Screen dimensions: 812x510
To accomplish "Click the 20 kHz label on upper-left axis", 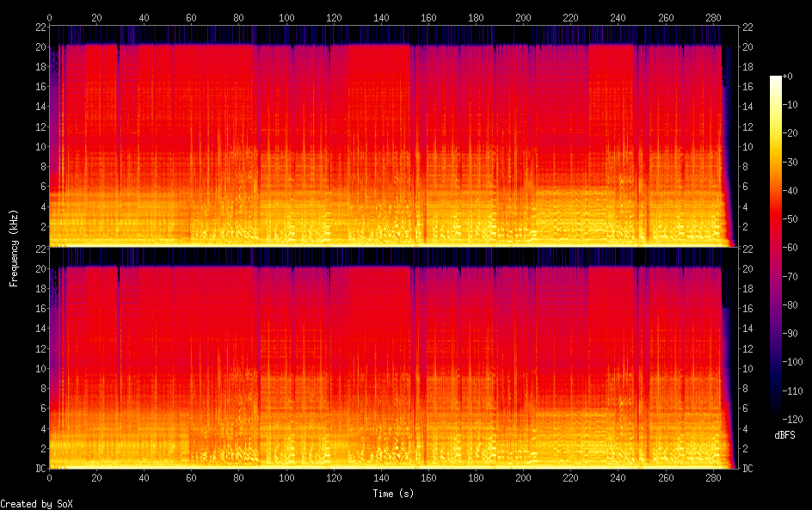I will (38, 46).
